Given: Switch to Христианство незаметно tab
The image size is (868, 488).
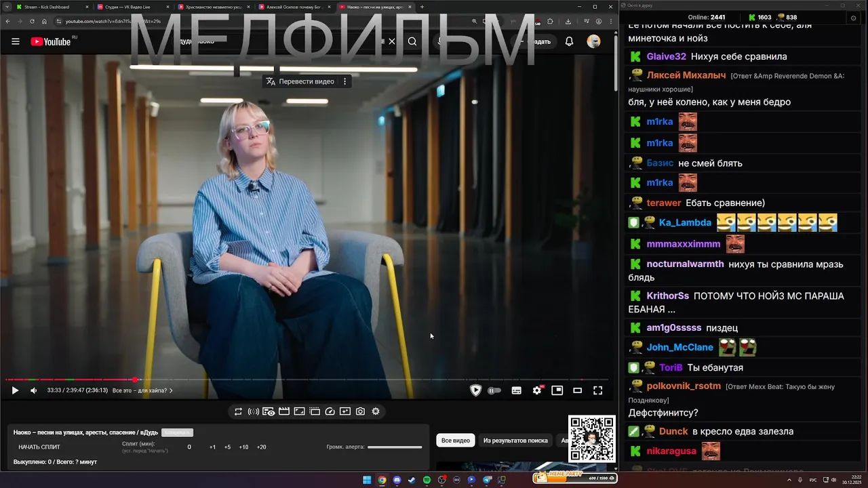Looking at the screenshot, I should point(214,7).
